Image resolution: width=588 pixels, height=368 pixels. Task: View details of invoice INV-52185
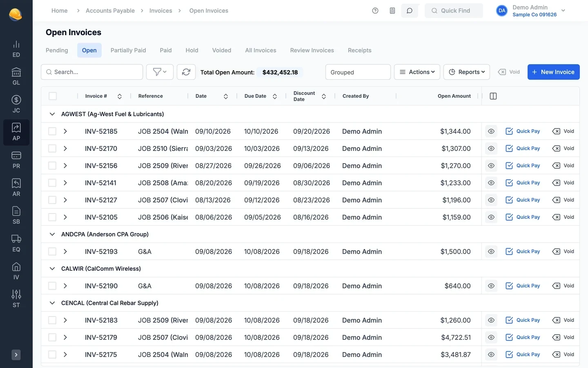click(x=491, y=131)
